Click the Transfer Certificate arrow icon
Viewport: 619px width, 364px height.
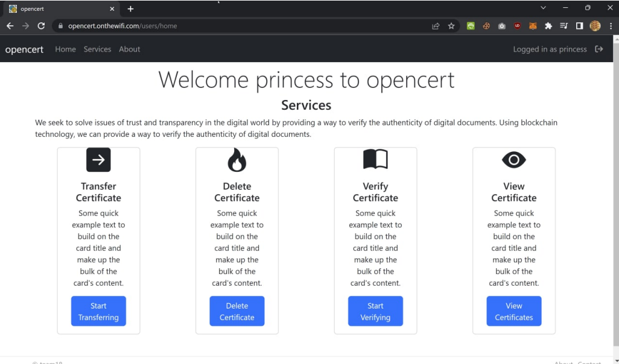click(x=98, y=160)
